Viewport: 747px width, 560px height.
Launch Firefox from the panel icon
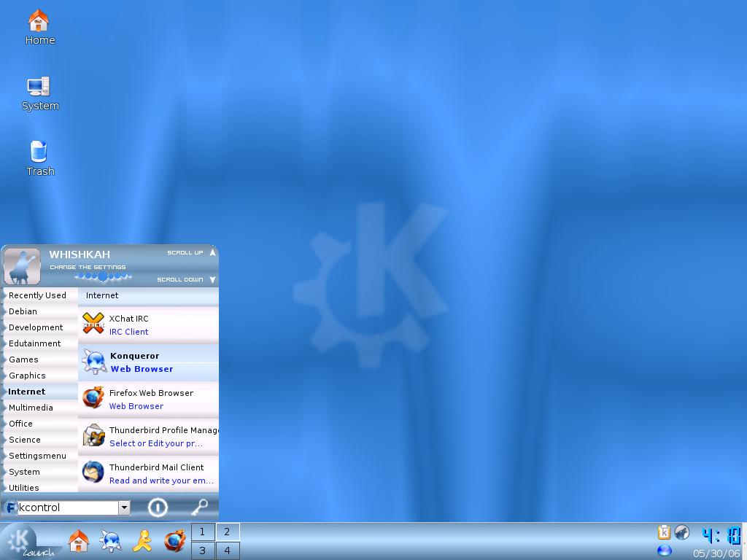click(175, 542)
